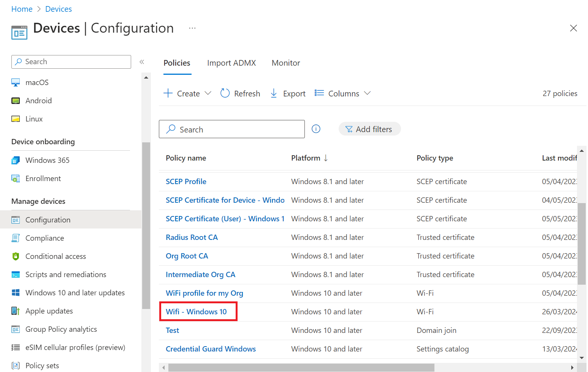Expand the Create dropdown chevron

click(208, 93)
